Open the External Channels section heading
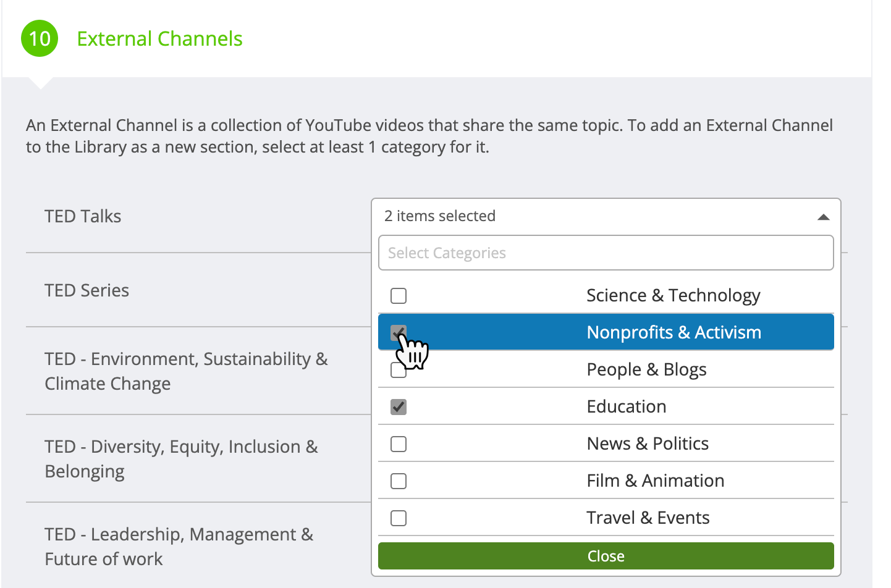The image size is (891, 588). (159, 38)
